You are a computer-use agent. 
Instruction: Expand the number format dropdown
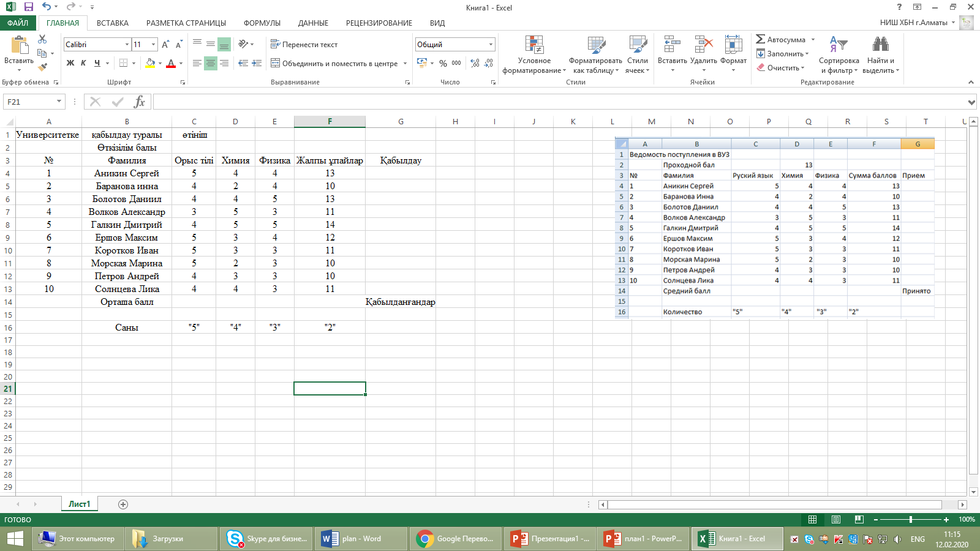pyautogui.click(x=491, y=45)
